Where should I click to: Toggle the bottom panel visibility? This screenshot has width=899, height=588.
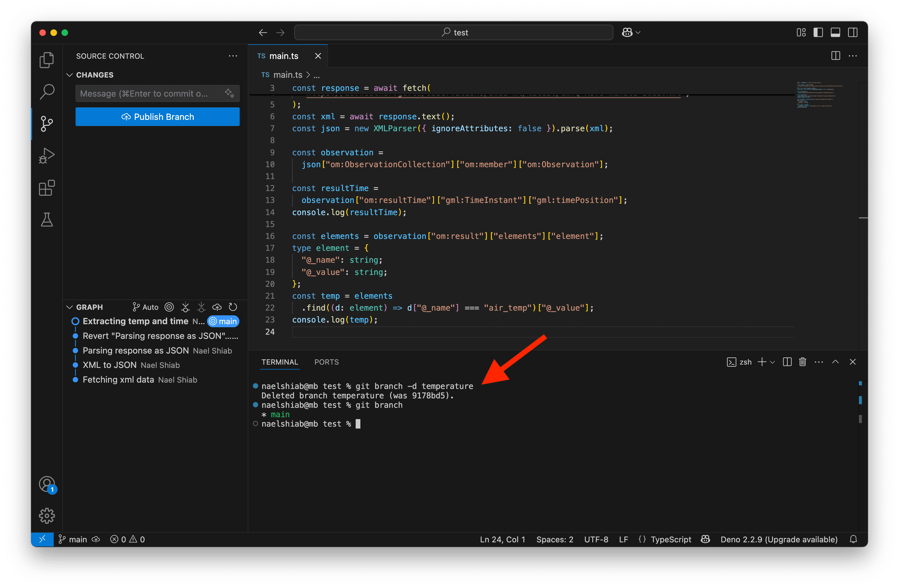[x=836, y=32]
